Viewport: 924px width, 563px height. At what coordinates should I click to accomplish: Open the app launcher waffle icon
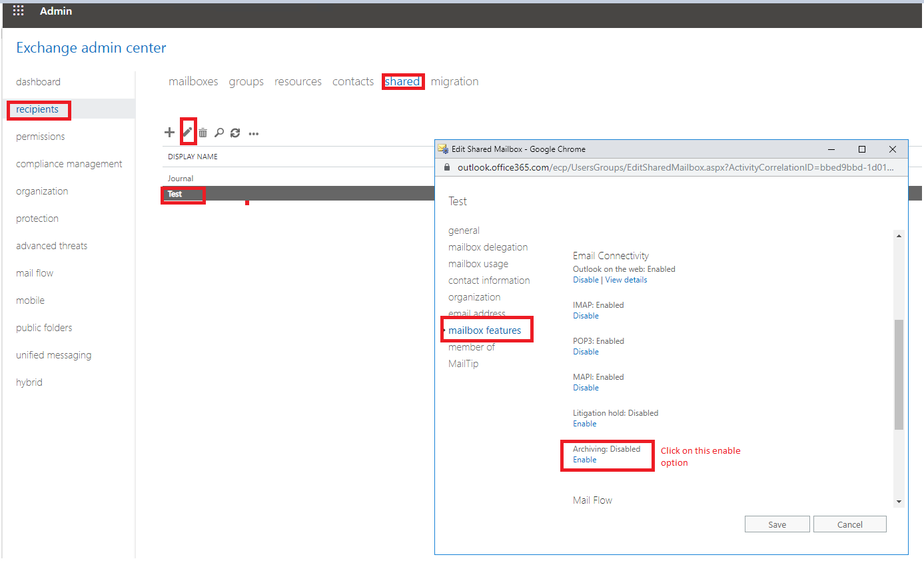19,11
